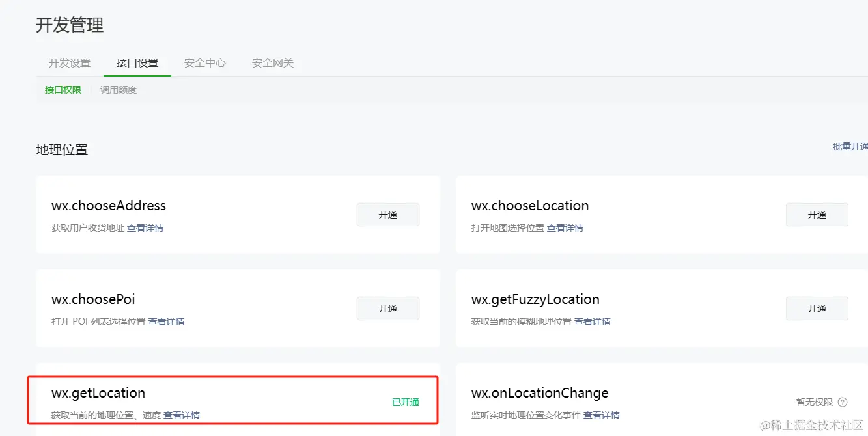Click the wx.onLocationChange title

(x=540, y=393)
